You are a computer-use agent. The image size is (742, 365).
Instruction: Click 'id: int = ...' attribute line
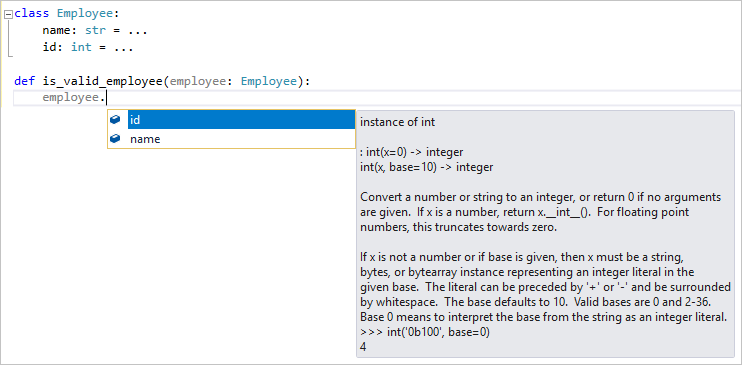88,48
